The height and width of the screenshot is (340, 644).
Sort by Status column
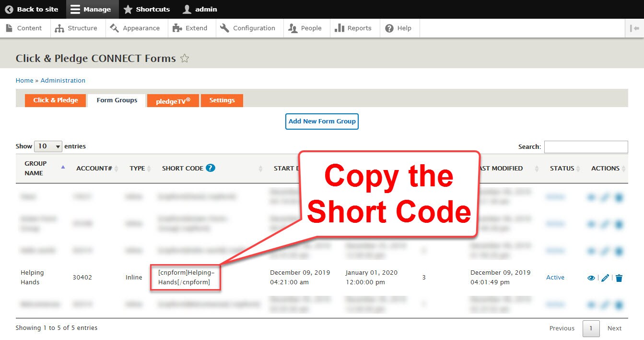tap(564, 169)
